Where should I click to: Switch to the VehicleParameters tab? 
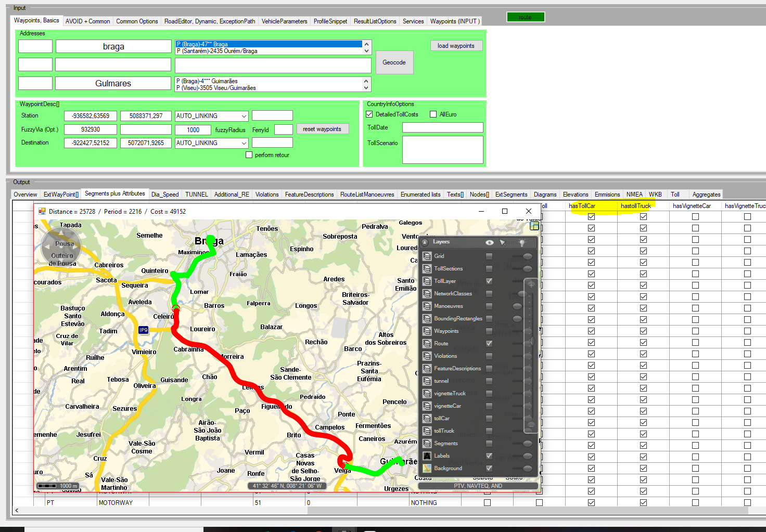click(x=284, y=21)
